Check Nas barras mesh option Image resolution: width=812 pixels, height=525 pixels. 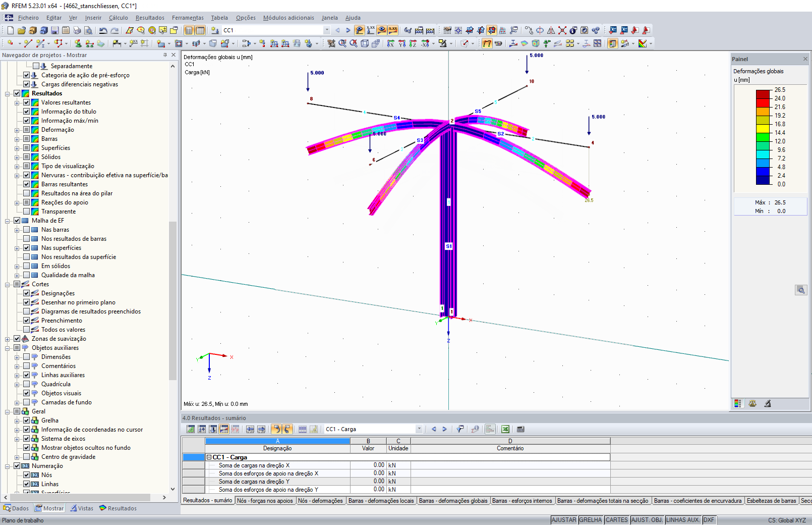click(27, 230)
